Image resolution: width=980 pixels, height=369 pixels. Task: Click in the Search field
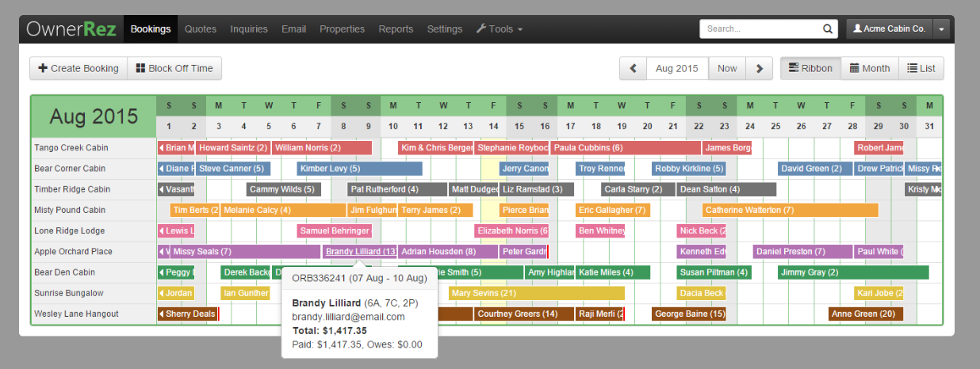tap(760, 29)
